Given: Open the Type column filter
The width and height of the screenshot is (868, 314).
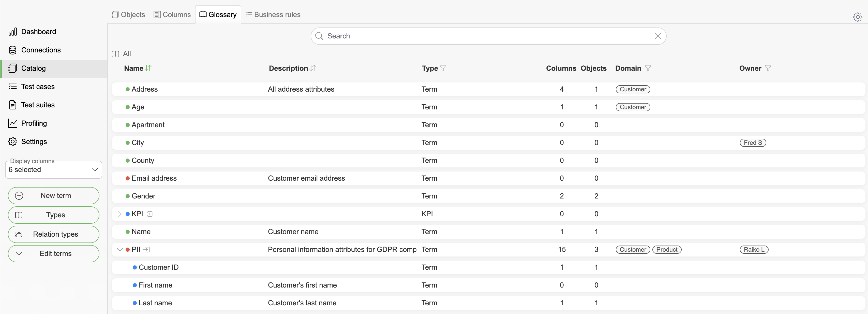Looking at the screenshot, I should pyautogui.click(x=443, y=68).
